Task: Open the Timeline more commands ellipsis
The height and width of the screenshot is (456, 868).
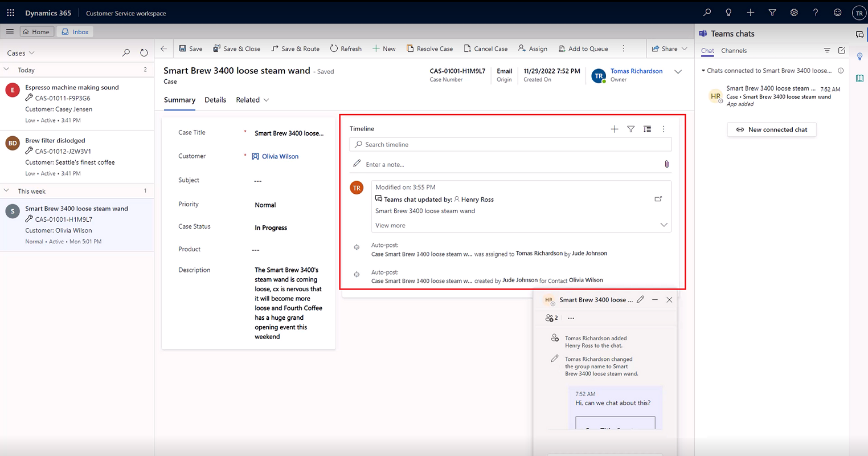Action: point(663,129)
